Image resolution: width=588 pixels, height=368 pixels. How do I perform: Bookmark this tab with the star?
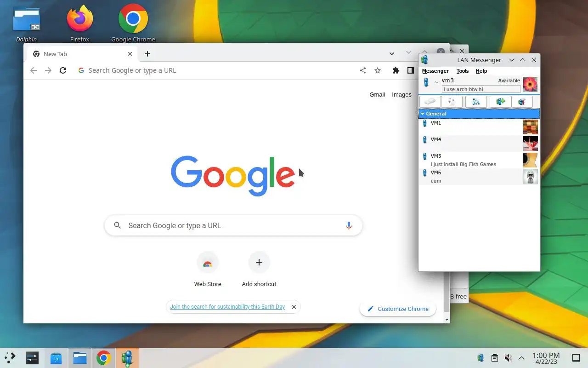[x=378, y=70]
